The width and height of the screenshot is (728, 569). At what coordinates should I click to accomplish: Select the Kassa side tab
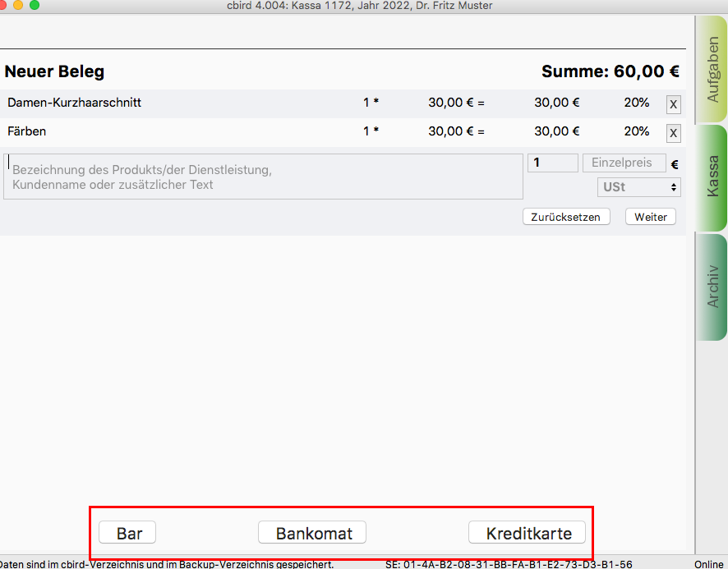[712, 177]
